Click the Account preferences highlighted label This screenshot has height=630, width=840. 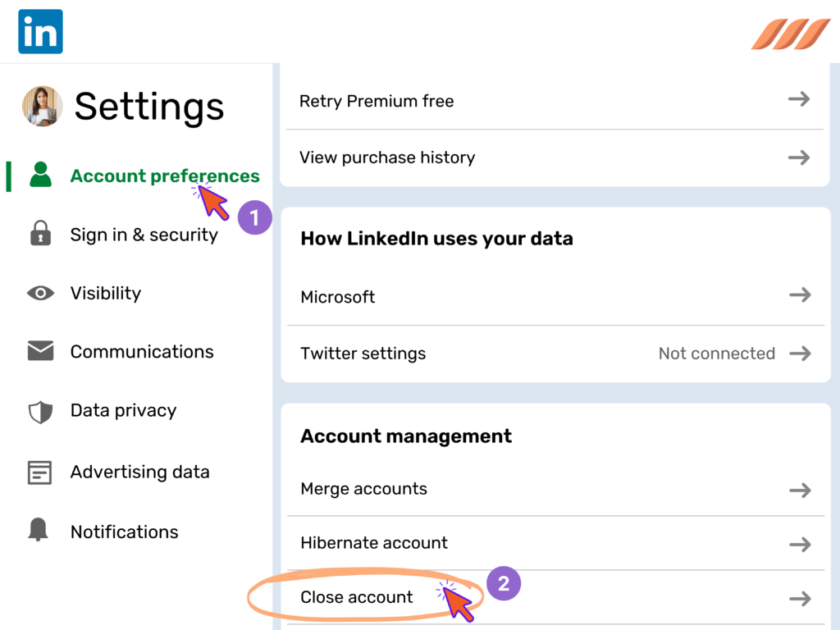click(x=164, y=176)
